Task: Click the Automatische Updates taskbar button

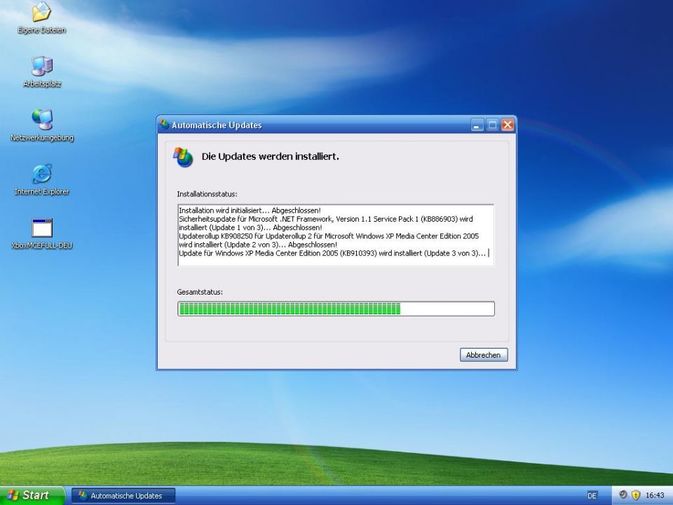Action: point(123,496)
